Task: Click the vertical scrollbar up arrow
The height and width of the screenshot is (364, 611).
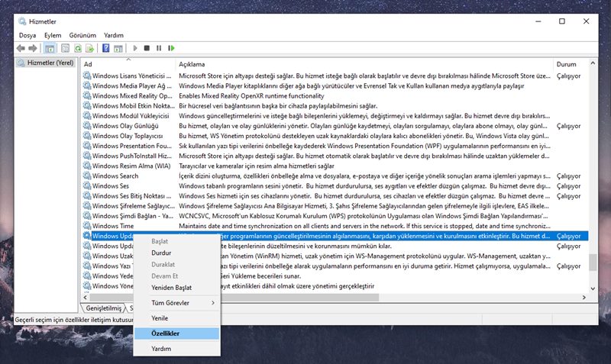Action: 593,63
